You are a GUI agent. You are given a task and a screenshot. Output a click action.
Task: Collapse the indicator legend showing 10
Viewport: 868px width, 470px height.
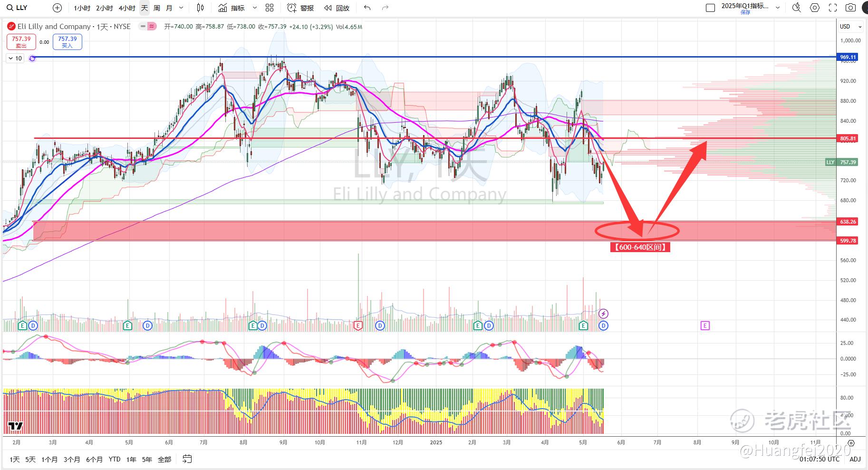[x=15, y=58]
